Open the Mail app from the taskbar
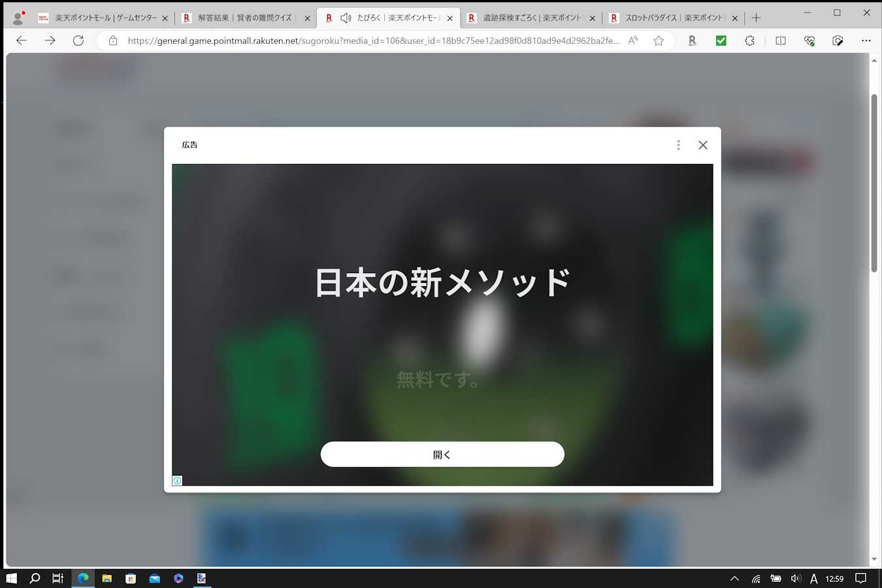The width and height of the screenshot is (882, 588). point(154,578)
